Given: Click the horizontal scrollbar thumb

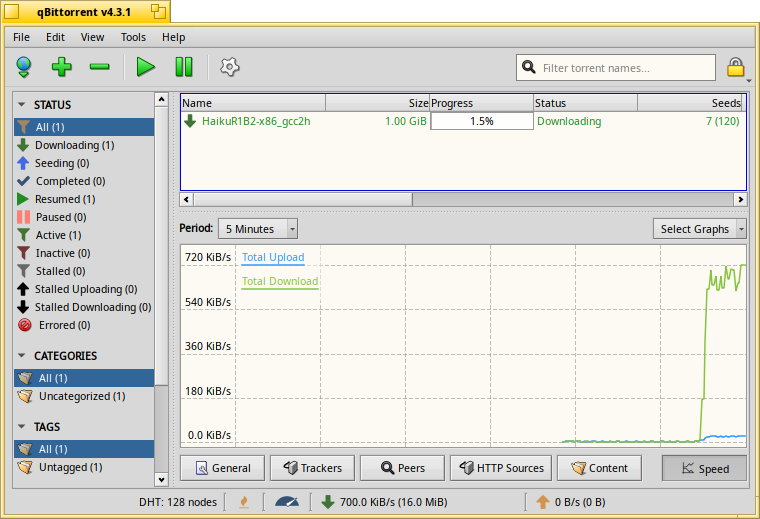Looking at the screenshot, I should coord(303,199).
